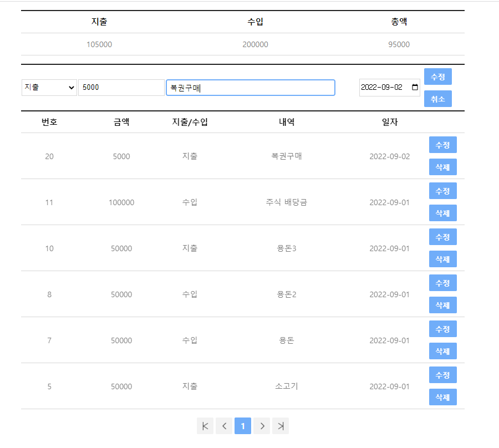Click 수정 for the 소고기 row
Screen dimensions: 499x448
pyautogui.click(x=442, y=375)
